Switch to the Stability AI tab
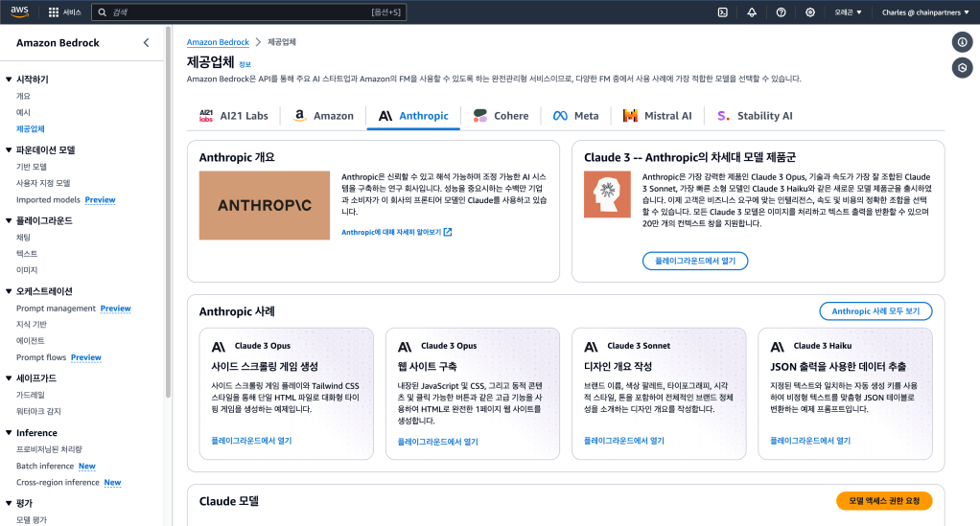 tap(755, 116)
